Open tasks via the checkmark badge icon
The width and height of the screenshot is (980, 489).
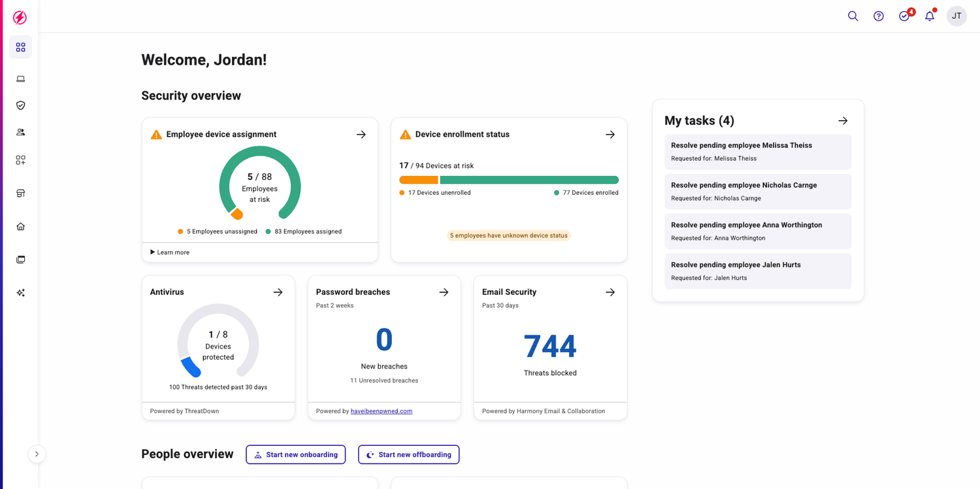904,16
